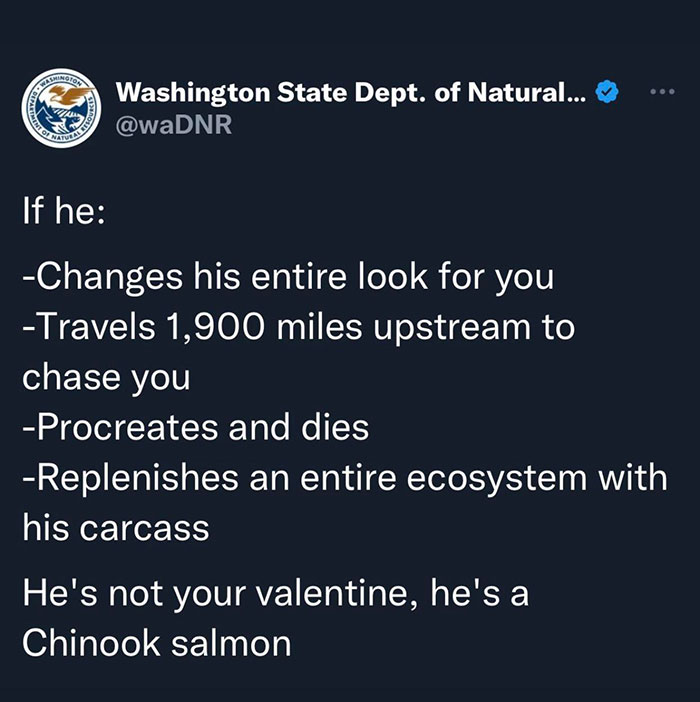The width and height of the screenshot is (700, 702).
Task: Visit the @waDNR handle link
Action: (x=174, y=124)
